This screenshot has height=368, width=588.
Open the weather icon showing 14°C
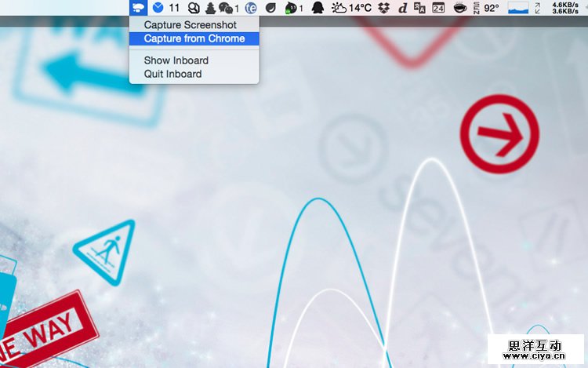[351, 8]
